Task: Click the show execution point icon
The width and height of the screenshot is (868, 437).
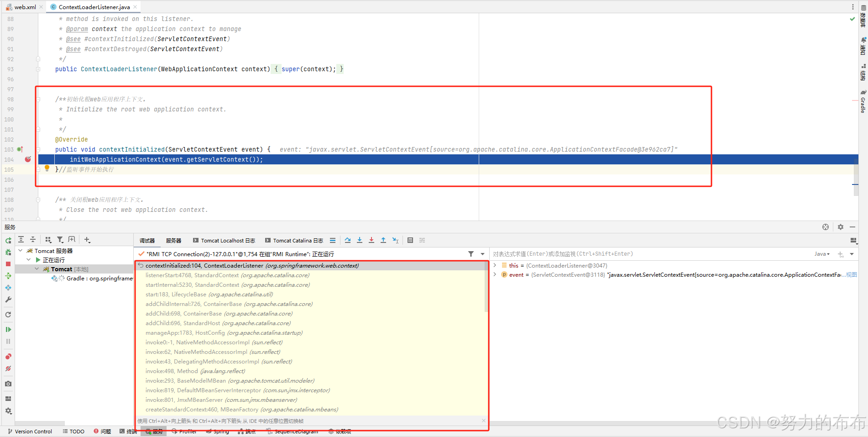Action: click(x=333, y=240)
